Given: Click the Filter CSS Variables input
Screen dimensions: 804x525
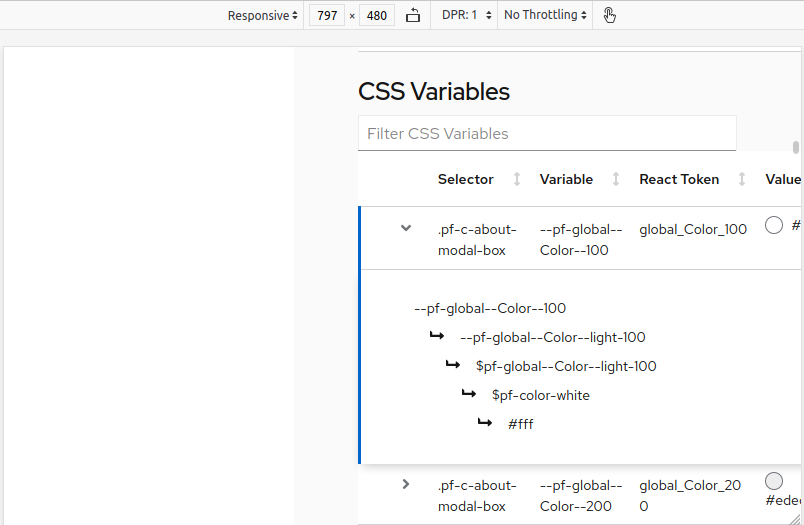Looking at the screenshot, I should [547, 133].
